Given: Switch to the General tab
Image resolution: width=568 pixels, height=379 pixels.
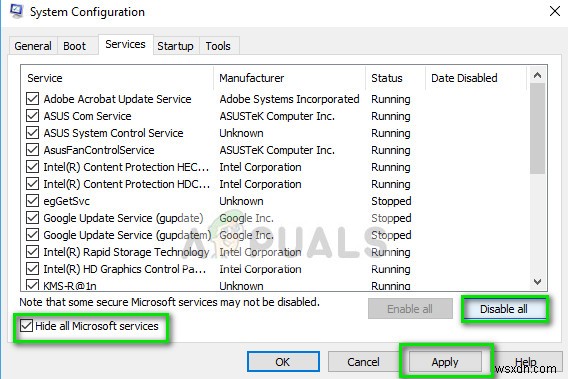Looking at the screenshot, I should [x=33, y=46].
